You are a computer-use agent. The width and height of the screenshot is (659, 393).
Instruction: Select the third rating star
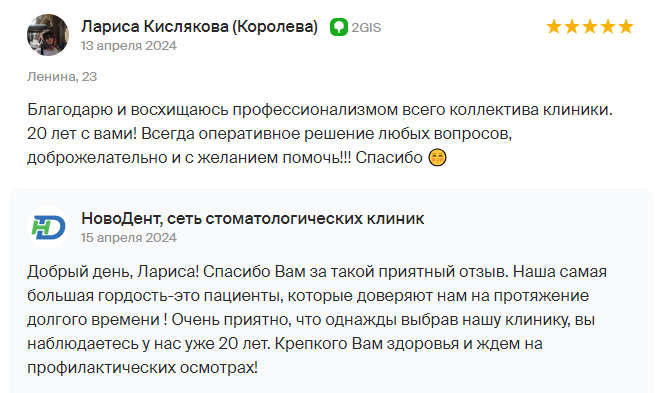pyautogui.click(x=590, y=26)
